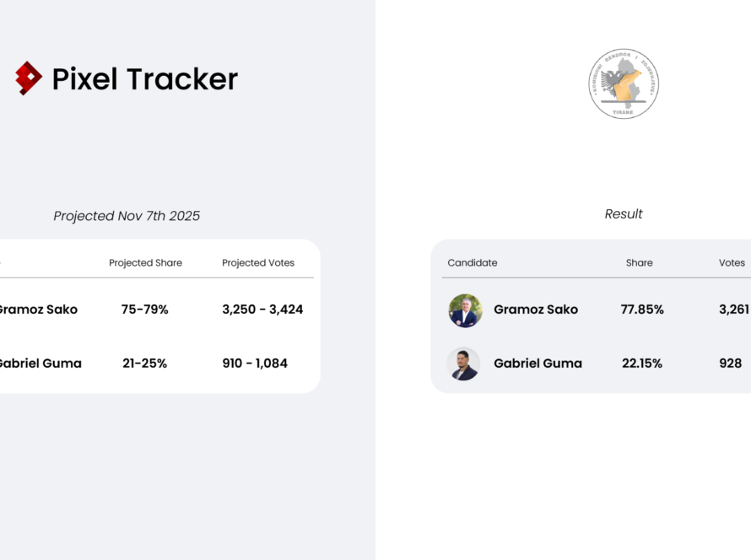
Task: Select the Projected Votes column header
Action: [x=258, y=263]
